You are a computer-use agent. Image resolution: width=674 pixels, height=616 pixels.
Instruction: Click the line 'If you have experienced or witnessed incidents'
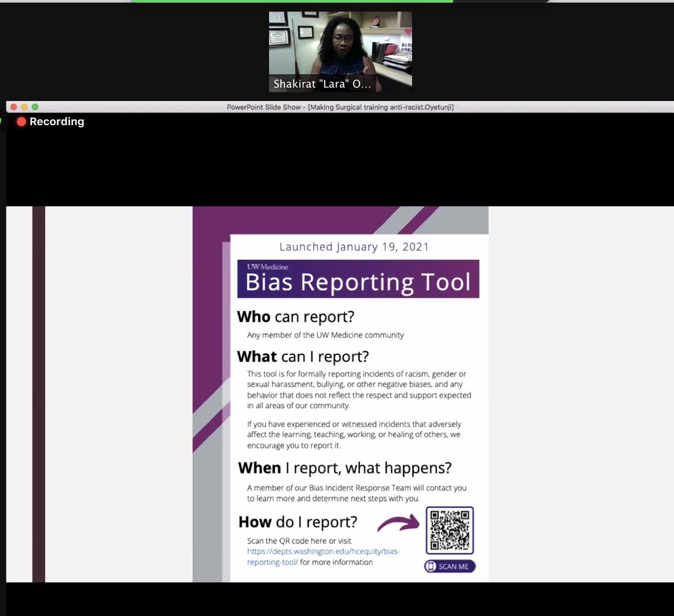[354, 424]
